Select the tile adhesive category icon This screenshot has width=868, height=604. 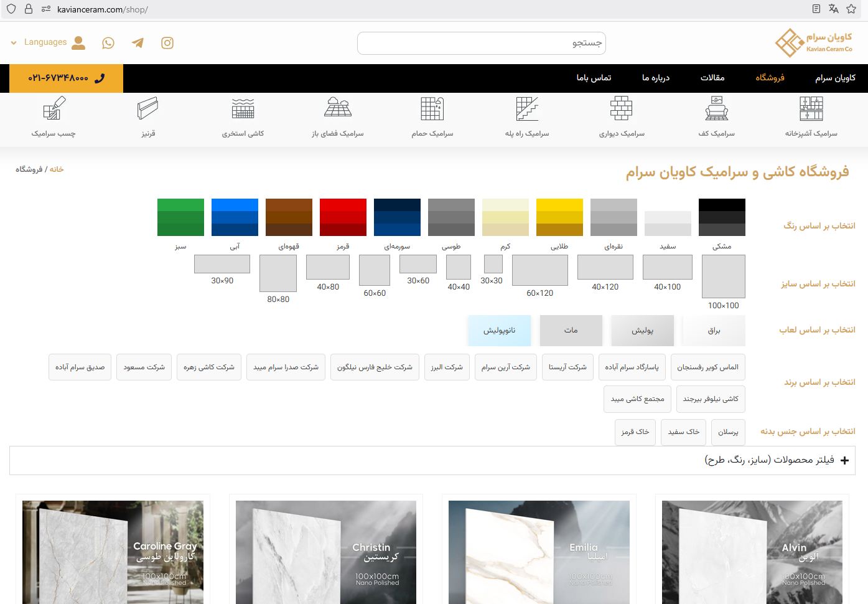click(x=54, y=110)
